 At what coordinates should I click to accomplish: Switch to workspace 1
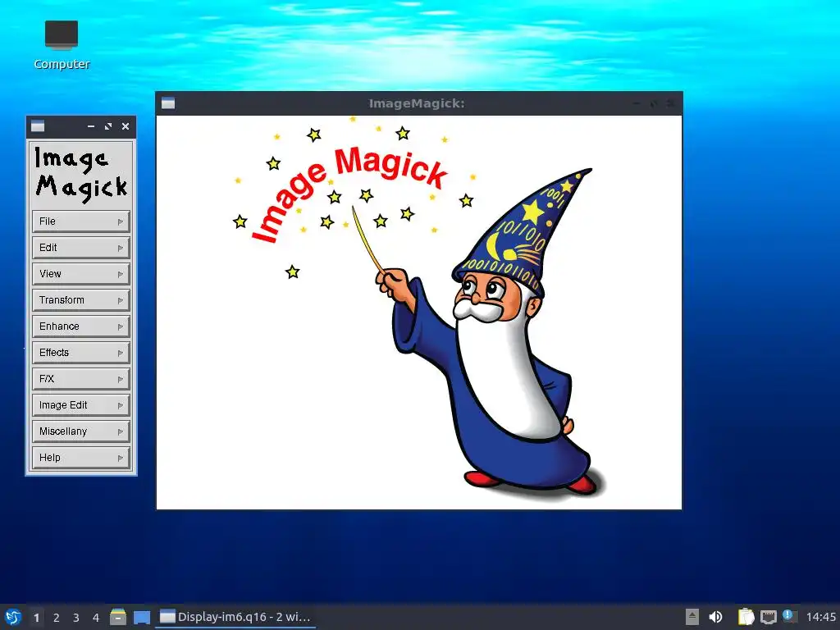coord(36,618)
